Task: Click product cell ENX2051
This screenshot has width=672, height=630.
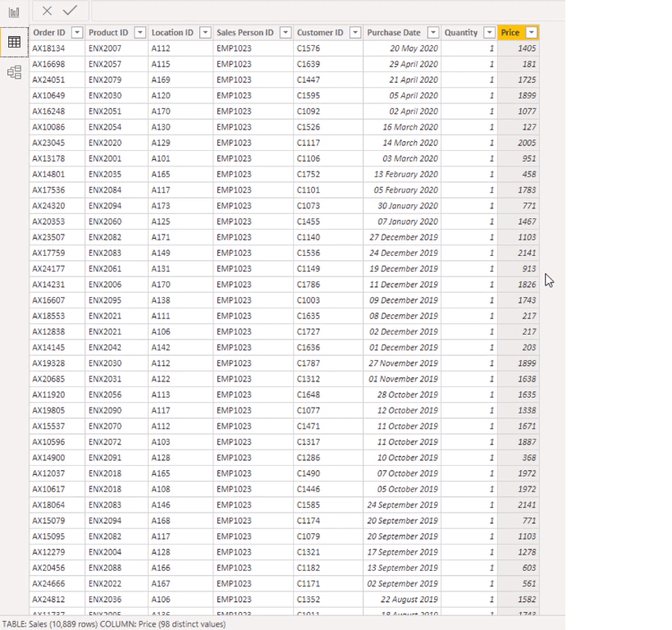Action: 117,112
